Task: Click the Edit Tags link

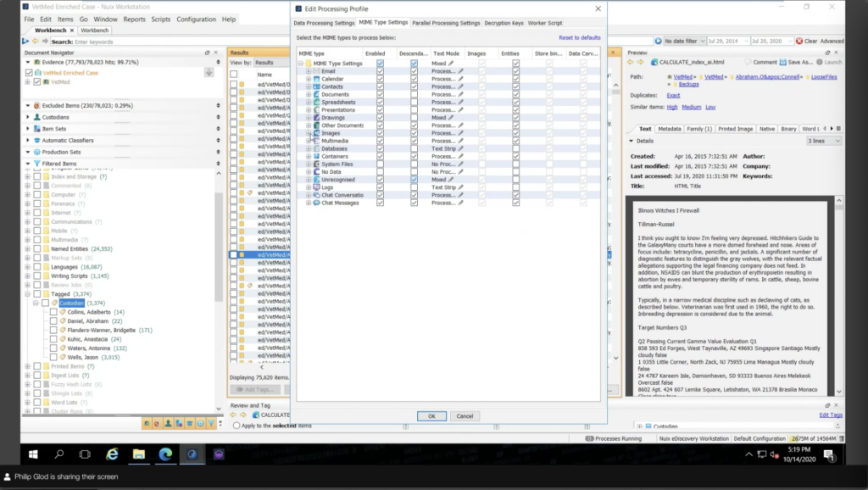Action: tap(831, 415)
